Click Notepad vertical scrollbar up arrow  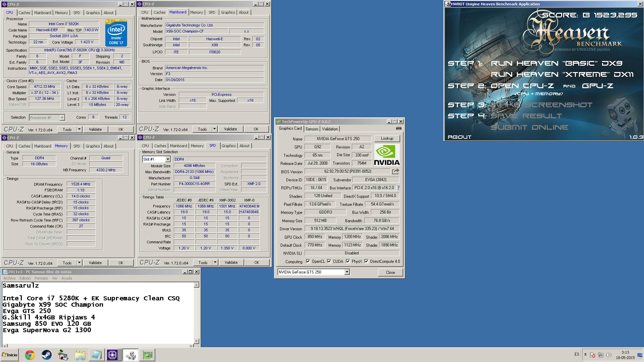tap(197, 285)
